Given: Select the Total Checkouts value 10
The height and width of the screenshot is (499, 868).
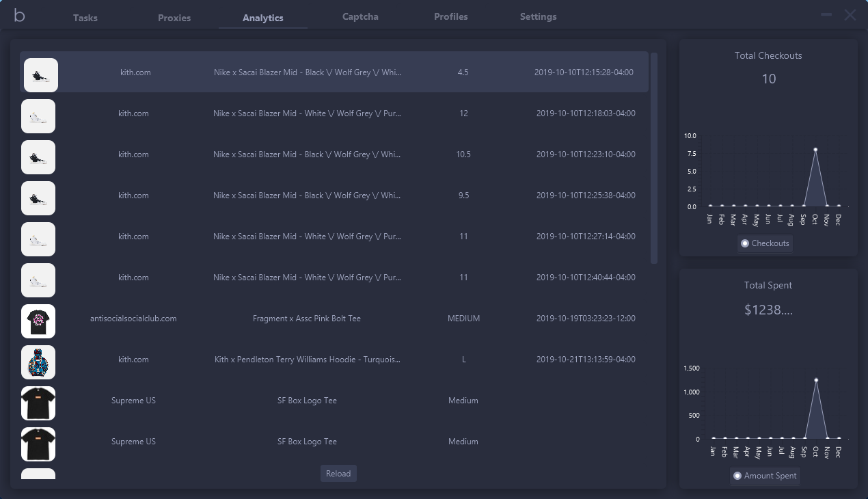Looking at the screenshot, I should pyautogui.click(x=769, y=79).
